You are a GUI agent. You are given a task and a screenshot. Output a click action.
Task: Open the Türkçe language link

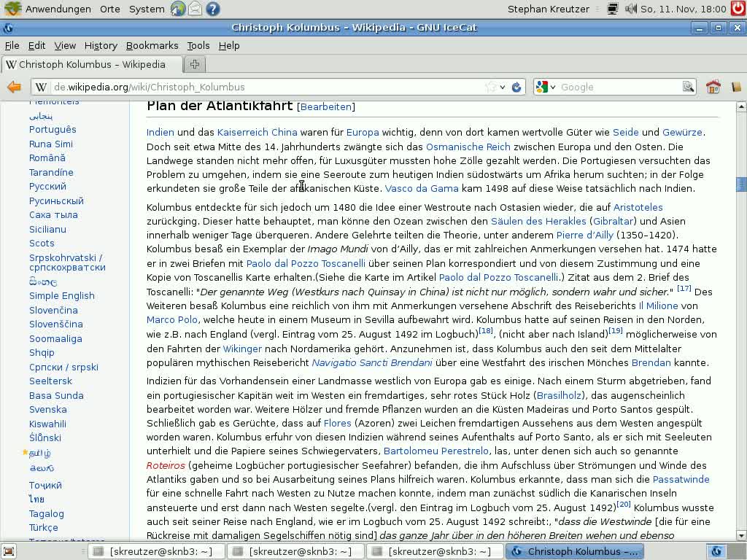[x=43, y=528]
